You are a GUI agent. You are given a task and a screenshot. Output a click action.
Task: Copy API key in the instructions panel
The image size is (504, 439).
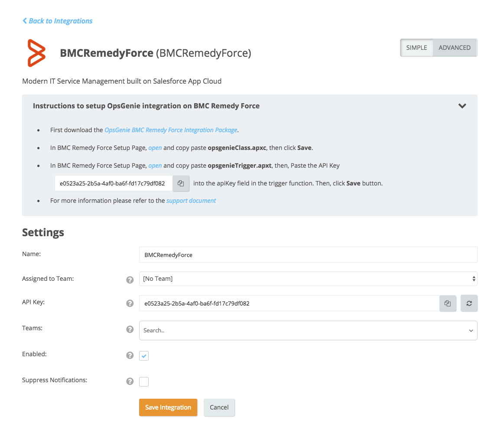tap(181, 183)
